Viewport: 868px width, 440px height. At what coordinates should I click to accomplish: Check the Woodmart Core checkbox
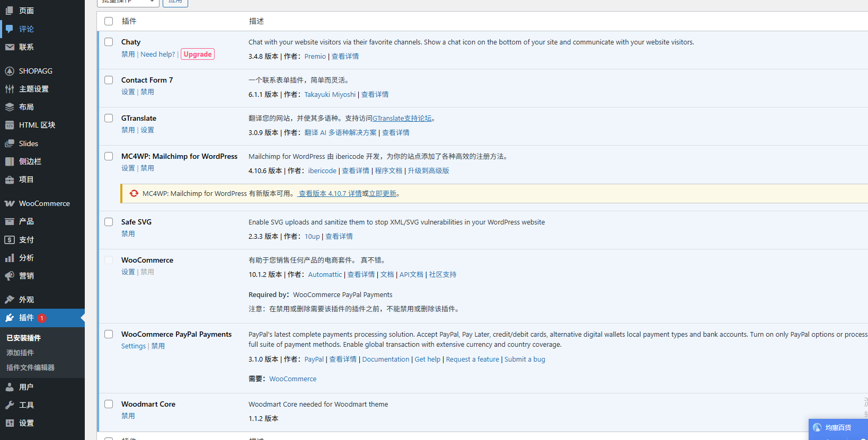point(109,404)
